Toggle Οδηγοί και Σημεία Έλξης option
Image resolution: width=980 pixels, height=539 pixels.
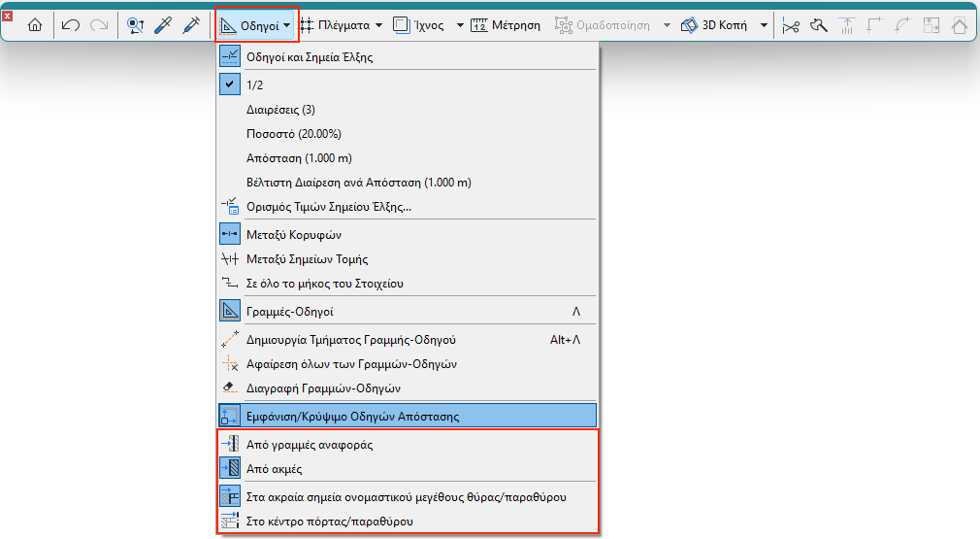pos(408,57)
